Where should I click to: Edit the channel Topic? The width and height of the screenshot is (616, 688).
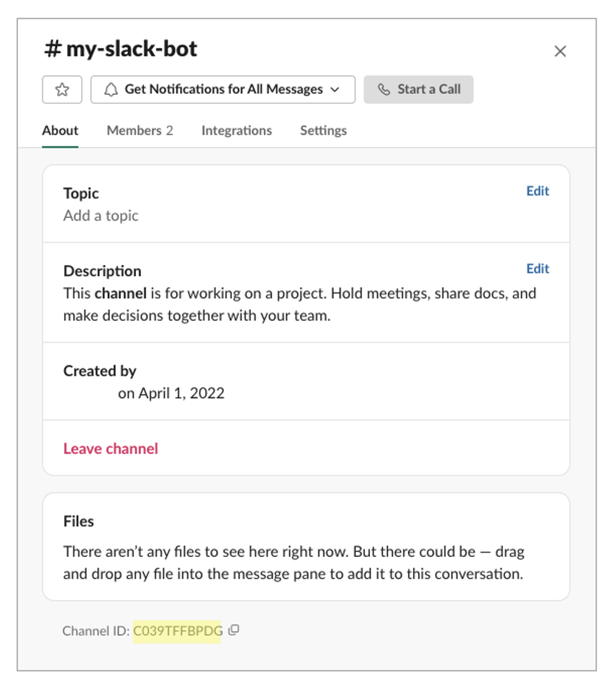[538, 191]
